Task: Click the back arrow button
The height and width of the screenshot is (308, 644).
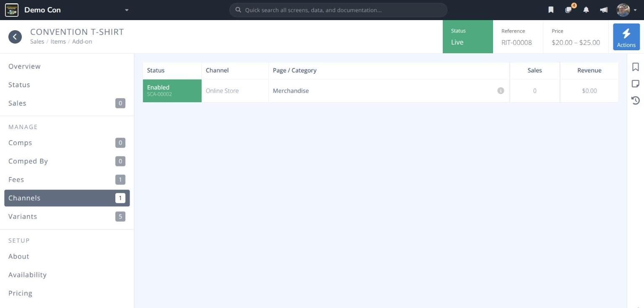Action: 15,37
